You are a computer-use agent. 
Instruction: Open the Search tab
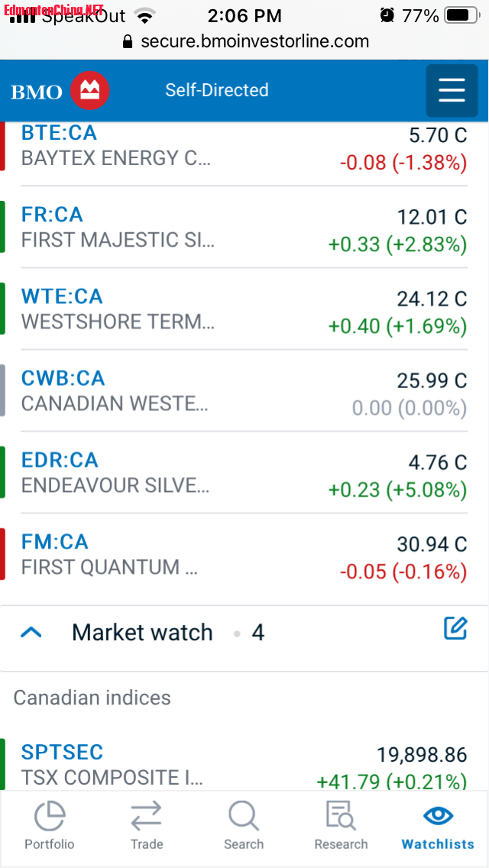point(244,826)
